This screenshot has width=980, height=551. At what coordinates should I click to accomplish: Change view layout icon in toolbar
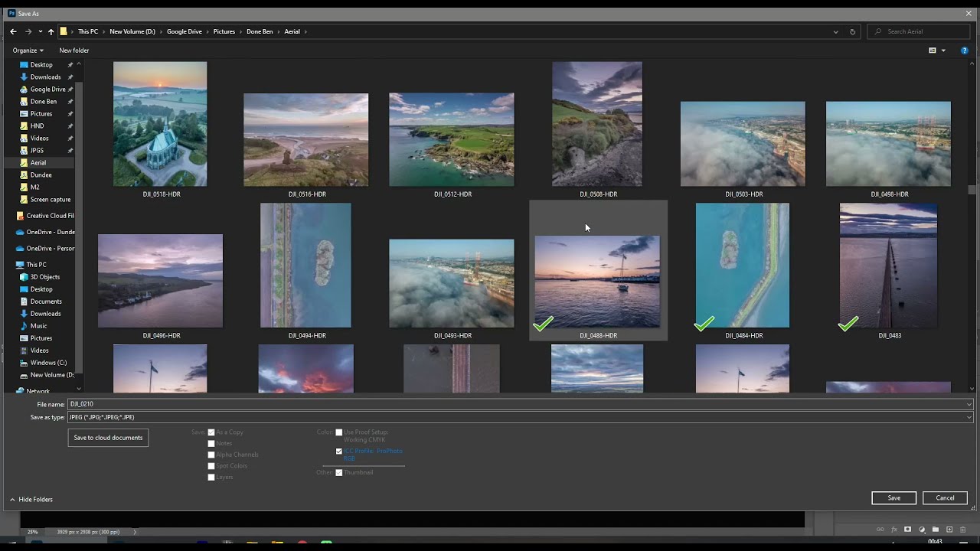933,51
